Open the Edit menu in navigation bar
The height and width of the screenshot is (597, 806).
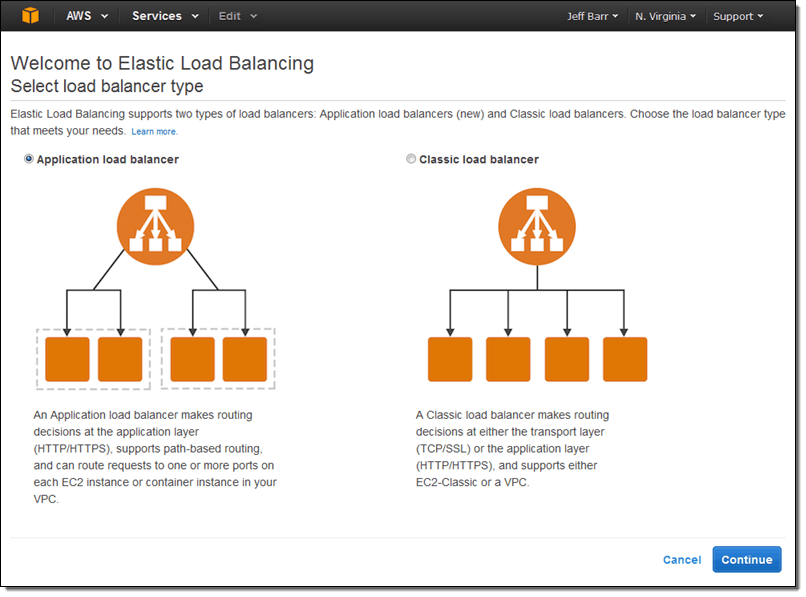tap(238, 16)
